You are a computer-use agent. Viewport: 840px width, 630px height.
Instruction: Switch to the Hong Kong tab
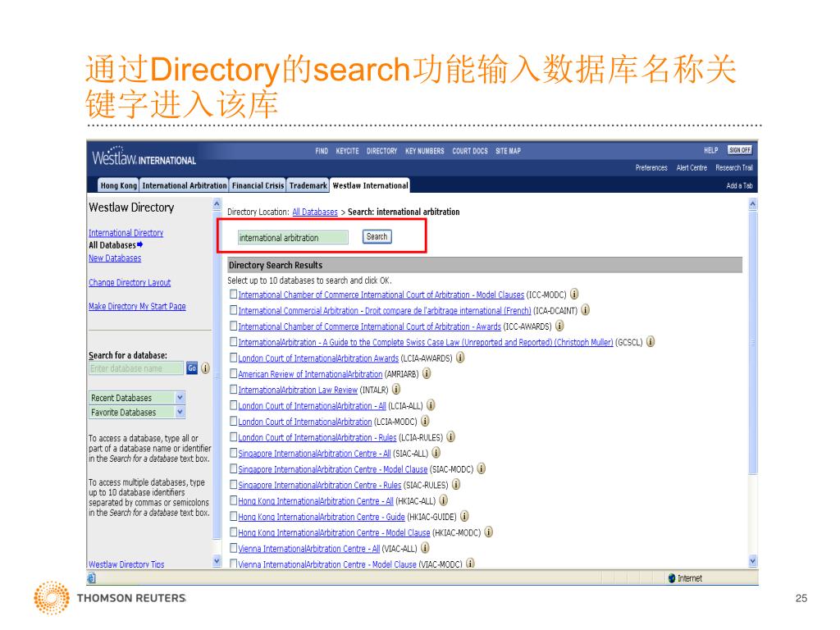coord(118,185)
